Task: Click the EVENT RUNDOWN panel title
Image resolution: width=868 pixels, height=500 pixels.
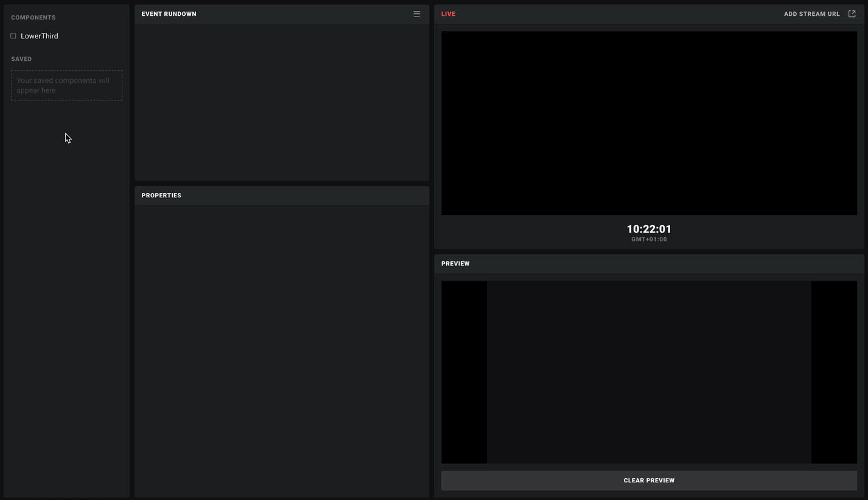Action: [x=169, y=14]
